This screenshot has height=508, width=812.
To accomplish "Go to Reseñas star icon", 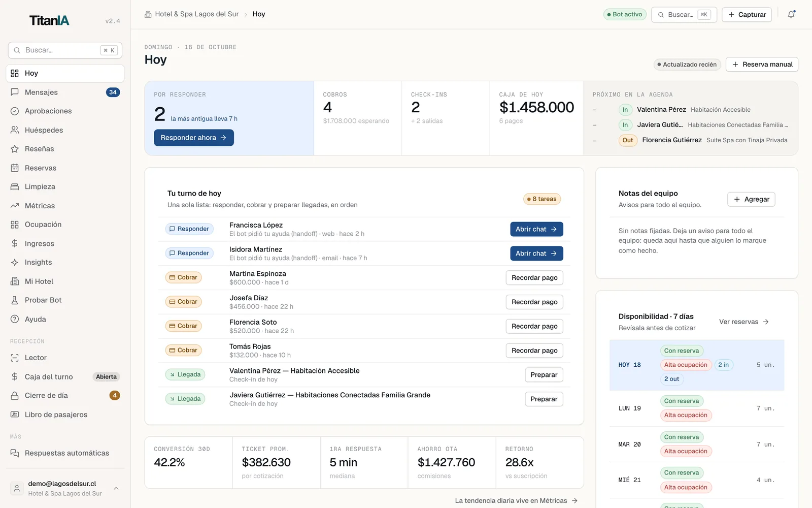I will 15,149.
